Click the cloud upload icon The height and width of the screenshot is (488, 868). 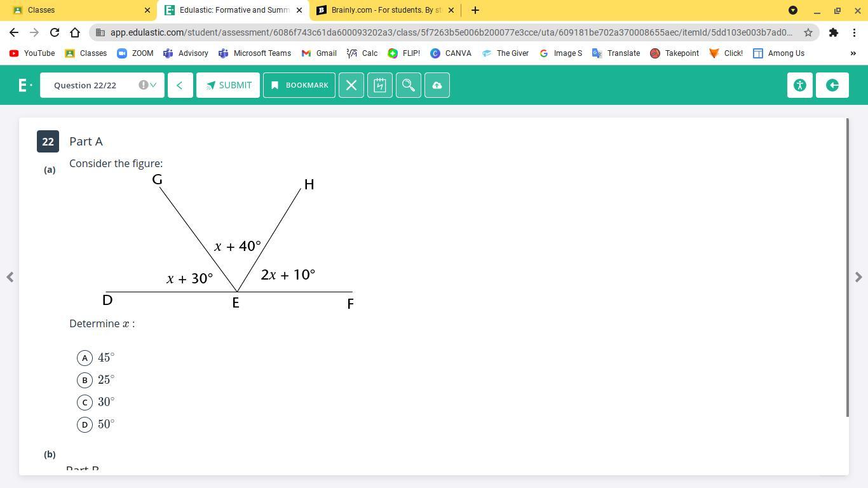437,85
